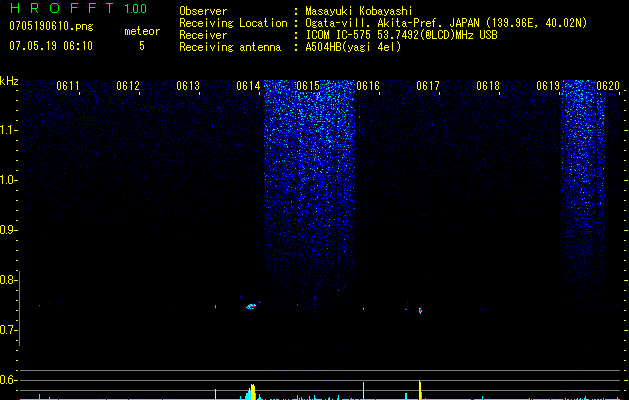Click the Receiving antenna label

coord(230,47)
